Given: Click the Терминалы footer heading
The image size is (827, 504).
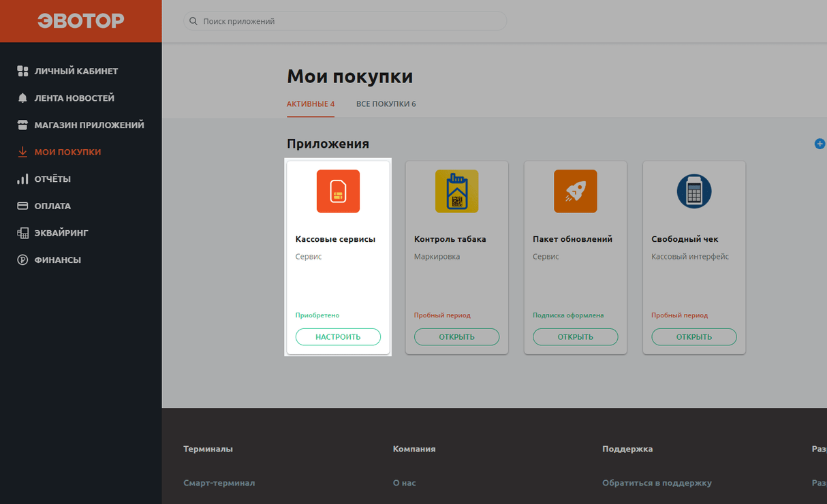Looking at the screenshot, I should pos(208,449).
